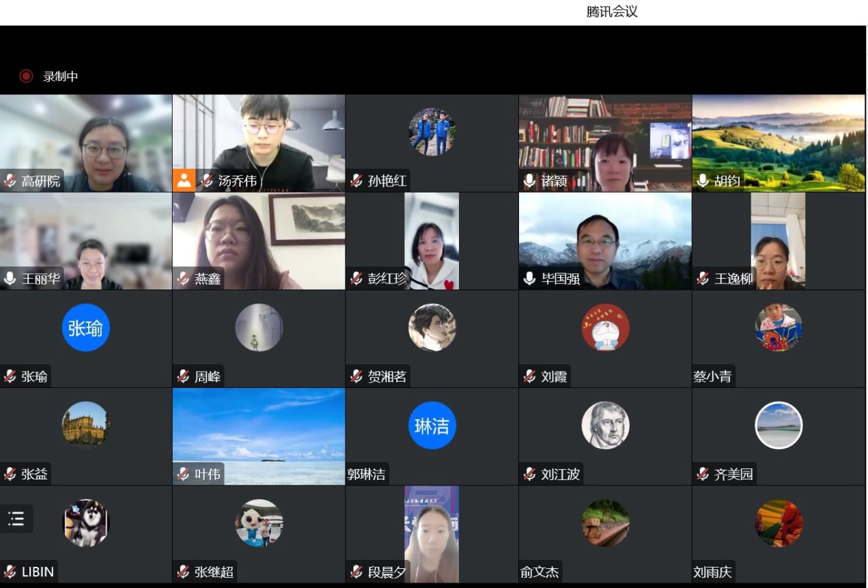
Task: Select the husky dog avatar of LIBIN
Action: point(86,523)
